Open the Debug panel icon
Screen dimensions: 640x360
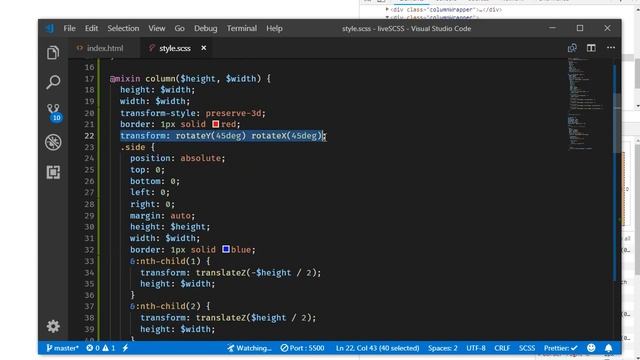[53, 142]
